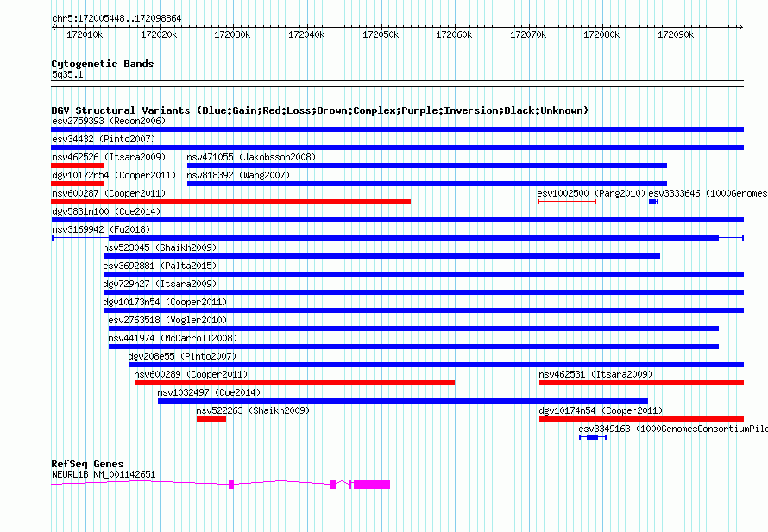
Task: Click the dgv10173n54 (Cooper2011) label
Action: coord(165,302)
